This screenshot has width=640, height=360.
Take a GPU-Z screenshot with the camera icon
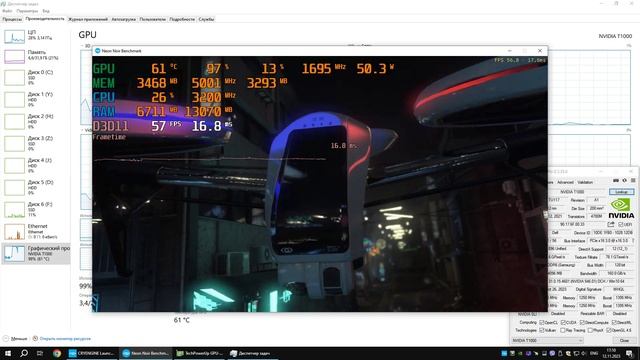click(616, 180)
